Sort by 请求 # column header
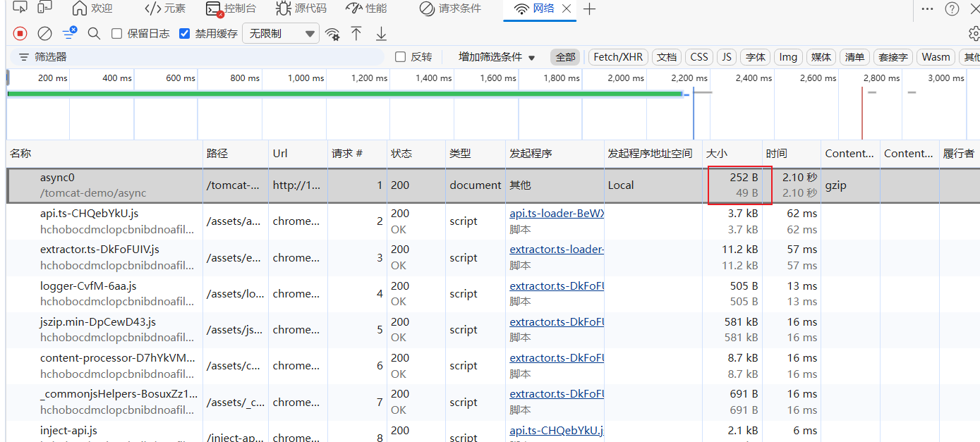Viewport: 980px width, 442px height. [358, 153]
